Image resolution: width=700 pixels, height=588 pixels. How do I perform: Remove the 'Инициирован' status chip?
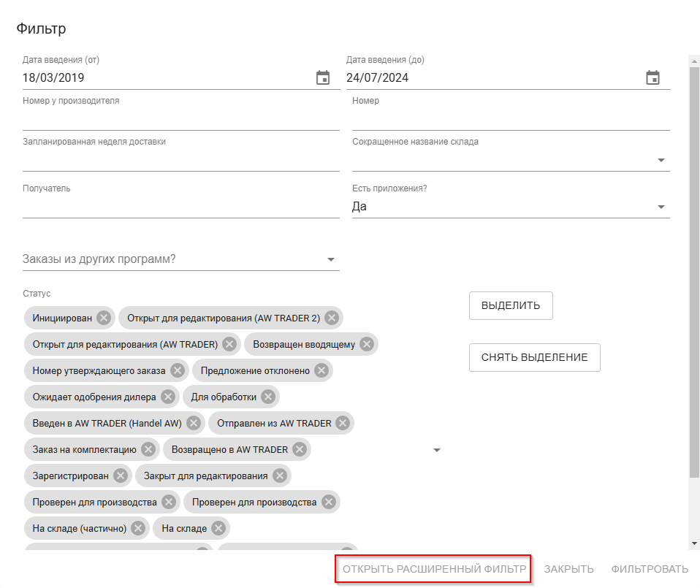pos(104,318)
